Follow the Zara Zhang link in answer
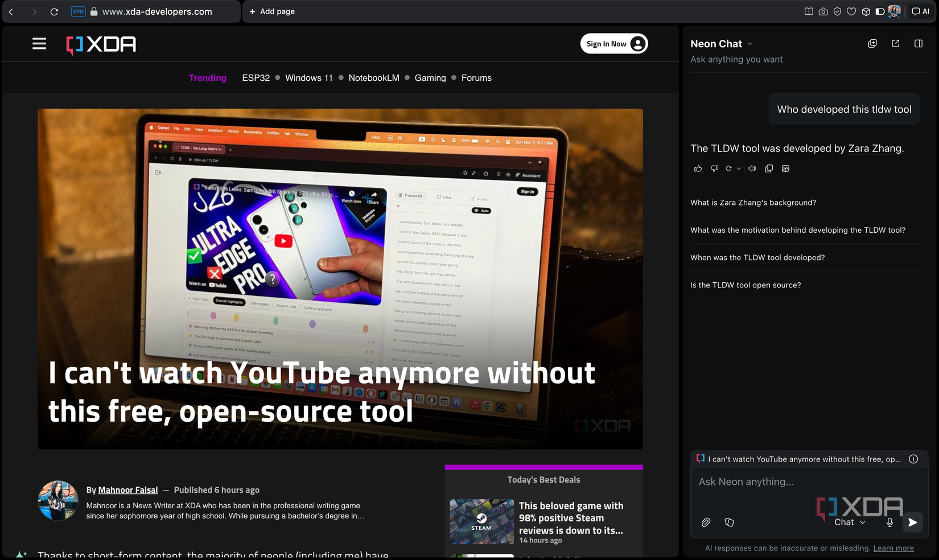Image resolution: width=939 pixels, height=560 pixels. (875, 149)
